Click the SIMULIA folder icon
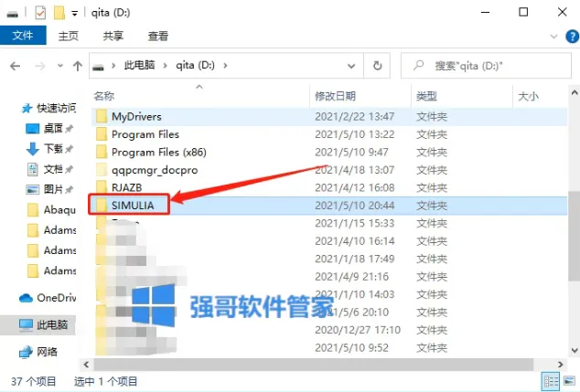The width and height of the screenshot is (580, 392). (102, 205)
